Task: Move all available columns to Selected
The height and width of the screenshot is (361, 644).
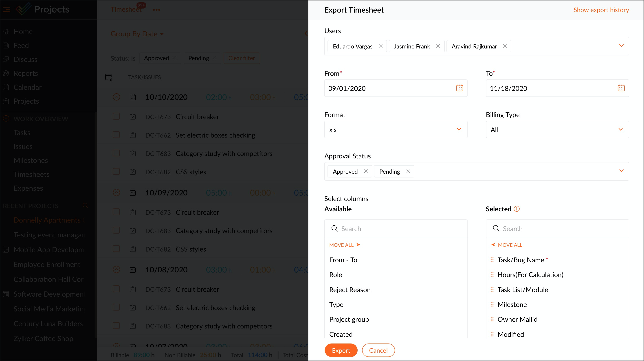Action: tap(345, 245)
